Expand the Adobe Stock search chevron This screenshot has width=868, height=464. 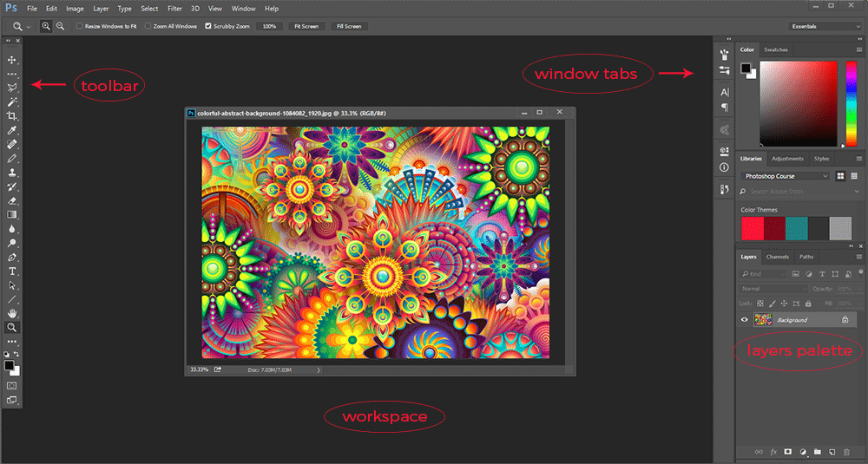857,192
